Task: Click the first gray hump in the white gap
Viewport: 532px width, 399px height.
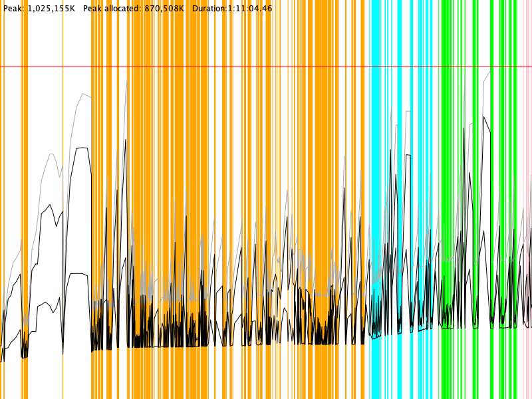Action: (51, 154)
